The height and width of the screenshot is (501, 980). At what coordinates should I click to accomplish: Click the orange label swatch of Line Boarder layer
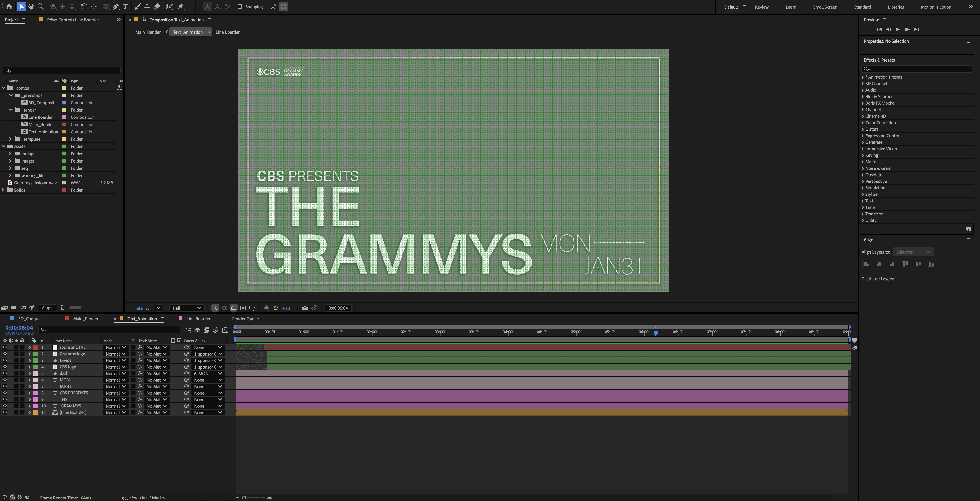coord(35,413)
